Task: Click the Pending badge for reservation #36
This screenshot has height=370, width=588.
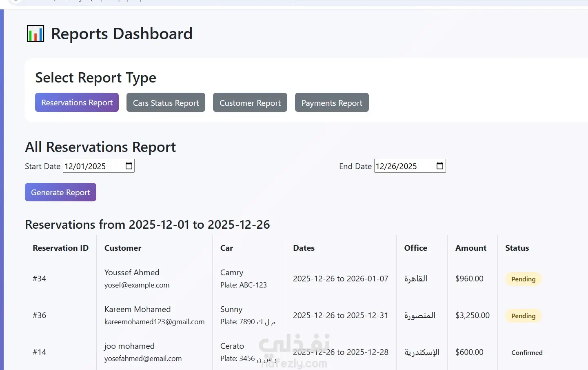Action: point(524,316)
